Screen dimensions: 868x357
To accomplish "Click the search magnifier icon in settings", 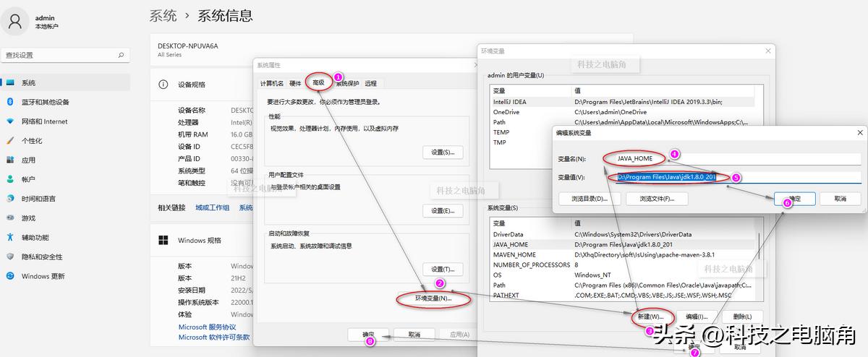I will coord(122,55).
